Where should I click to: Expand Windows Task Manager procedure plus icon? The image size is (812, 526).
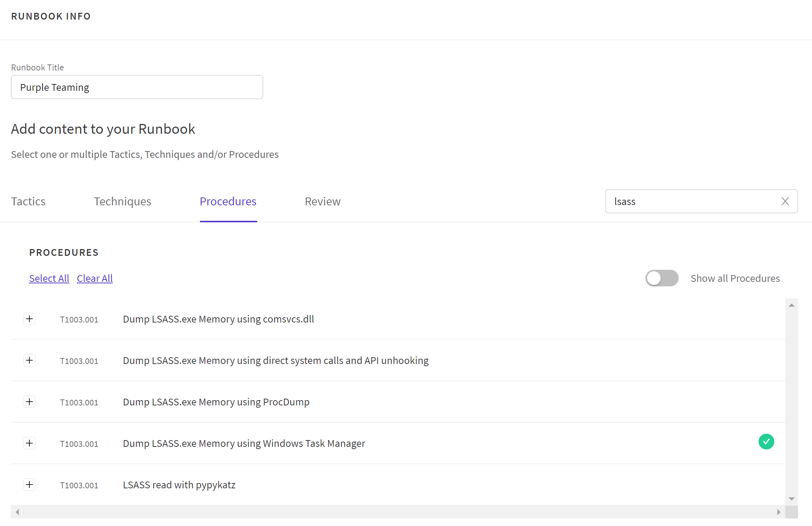coord(29,443)
